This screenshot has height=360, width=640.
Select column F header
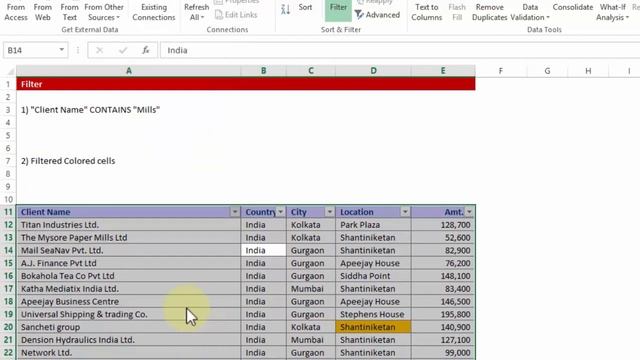point(501,71)
